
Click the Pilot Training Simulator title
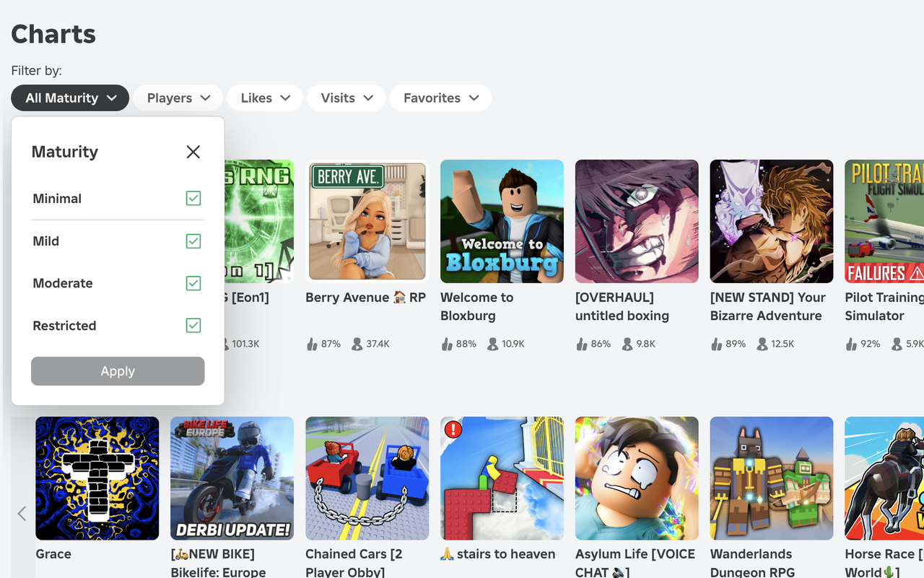click(884, 306)
